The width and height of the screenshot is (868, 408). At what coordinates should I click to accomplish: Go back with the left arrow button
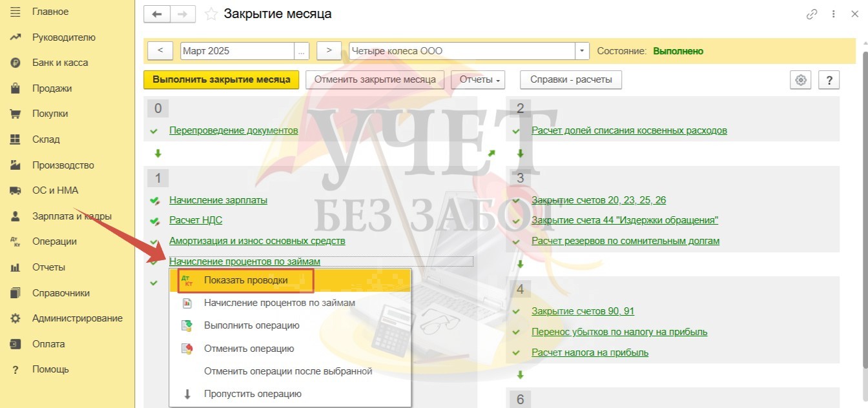click(x=156, y=14)
